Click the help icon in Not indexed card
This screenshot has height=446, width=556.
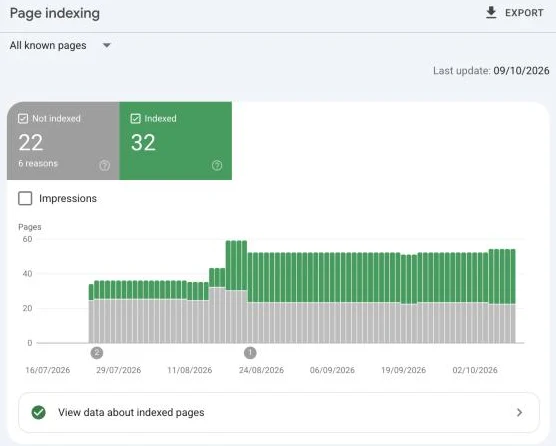105,165
